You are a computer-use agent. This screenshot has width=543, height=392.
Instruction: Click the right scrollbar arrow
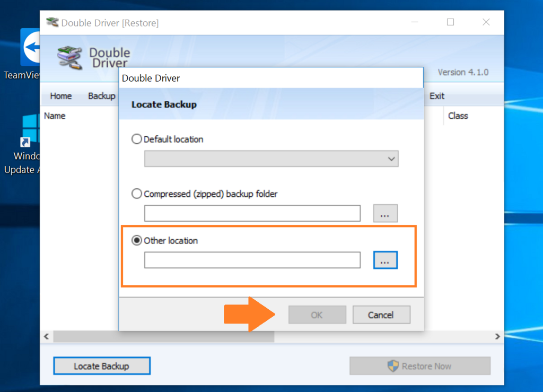[497, 336]
